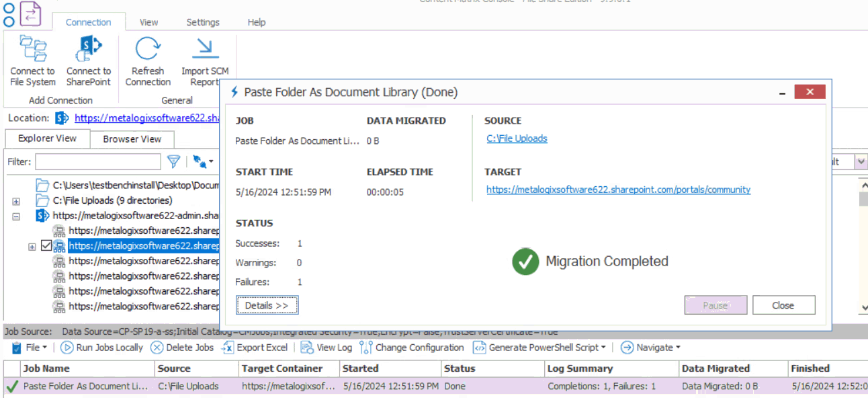Screen dimensions: 868x398
Task: Click the Connect to SharePoint icon
Action: pyautogui.click(x=89, y=48)
